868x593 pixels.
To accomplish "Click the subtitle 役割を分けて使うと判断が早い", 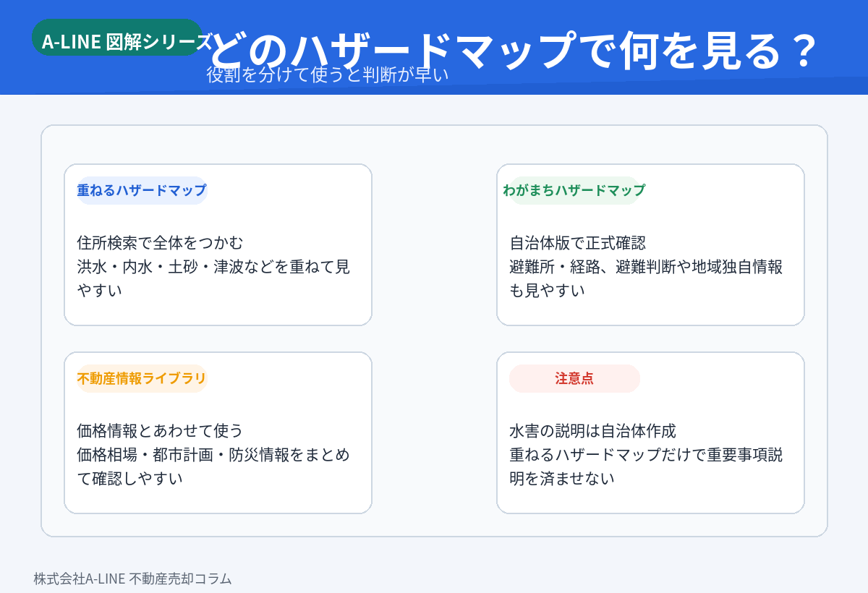I will point(328,74).
